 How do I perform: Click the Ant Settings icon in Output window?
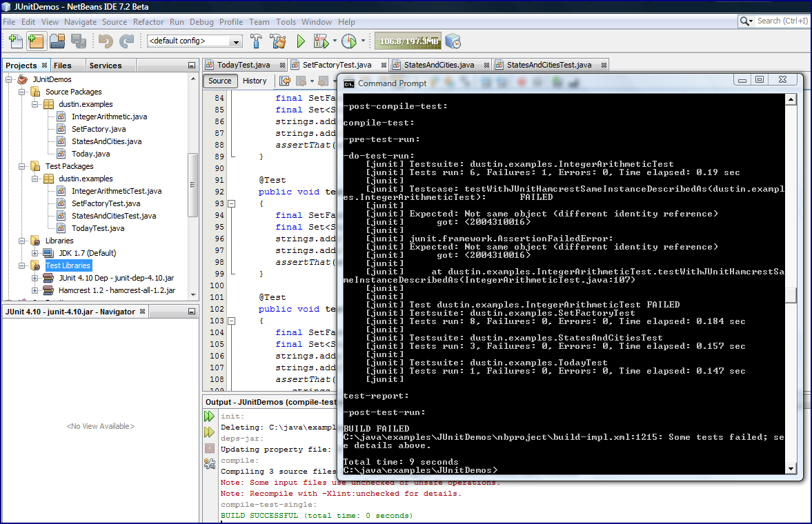[x=210, y=464]
